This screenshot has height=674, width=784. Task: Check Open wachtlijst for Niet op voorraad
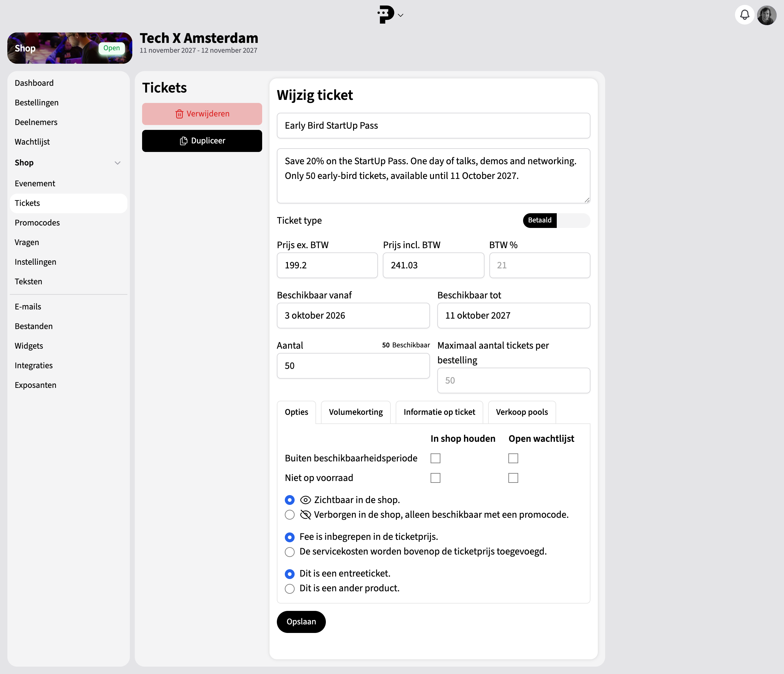click(513, 478)
